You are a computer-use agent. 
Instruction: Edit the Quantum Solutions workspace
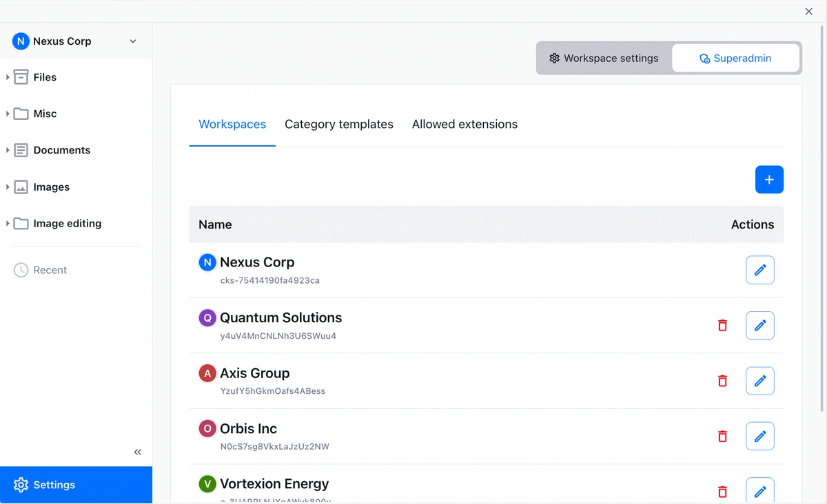click(x=759, y=326)
